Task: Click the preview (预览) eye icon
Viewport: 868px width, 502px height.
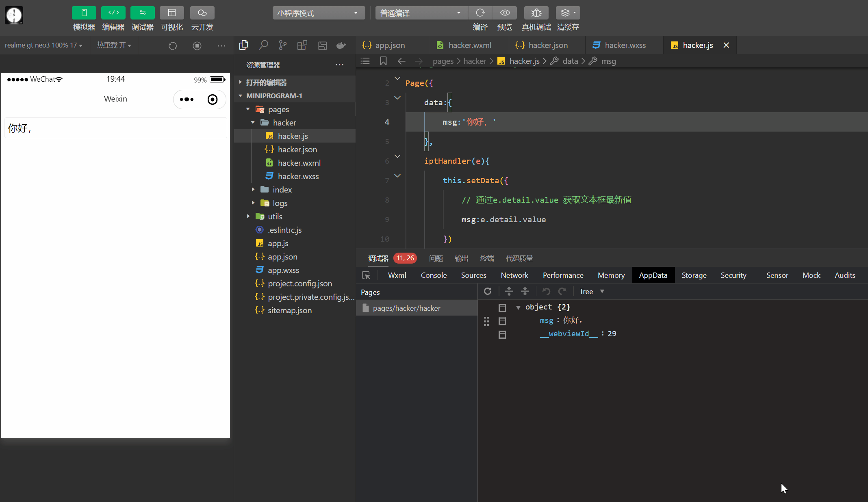Action: (x=505, y=13)
